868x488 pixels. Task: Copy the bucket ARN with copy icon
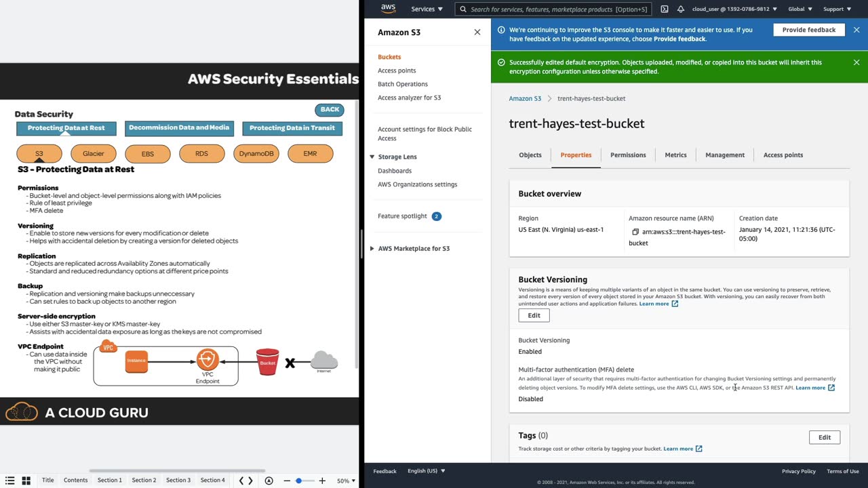(x=635, y=232)
